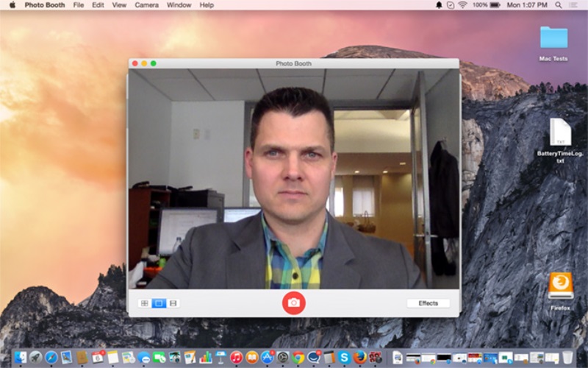Open the View menu

pyautogui.click(x=119, y=5)
